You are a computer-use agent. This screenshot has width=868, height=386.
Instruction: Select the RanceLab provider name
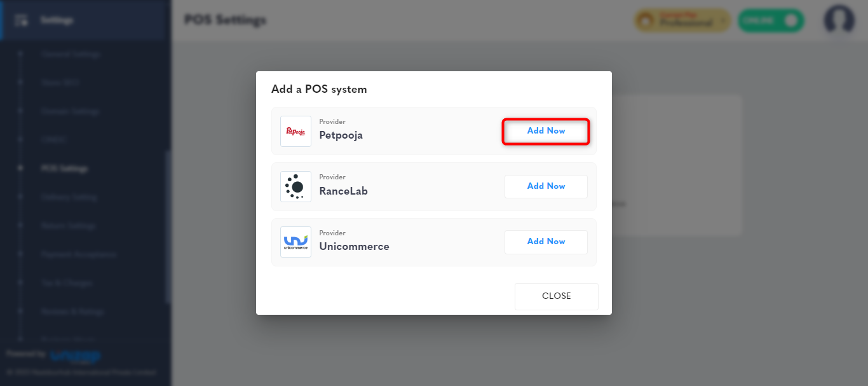(x=343, y=191)
